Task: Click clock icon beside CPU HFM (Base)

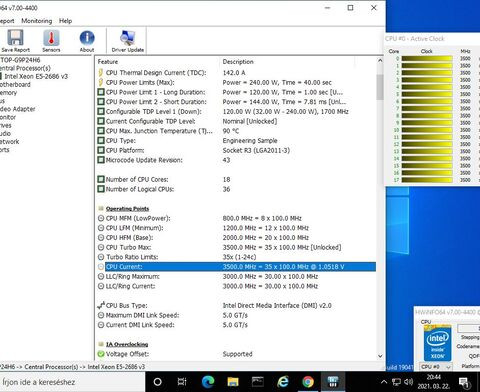Action: [x=101, y=238]
